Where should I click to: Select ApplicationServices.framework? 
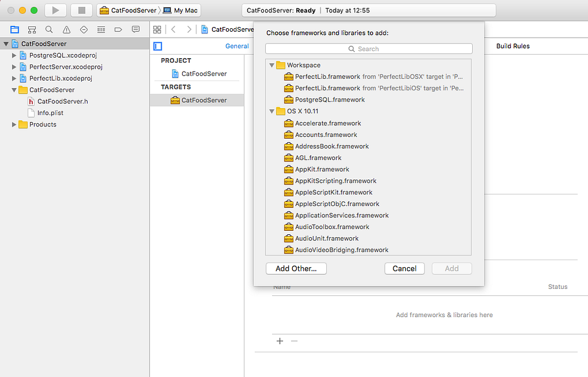[x=336, y=216]
